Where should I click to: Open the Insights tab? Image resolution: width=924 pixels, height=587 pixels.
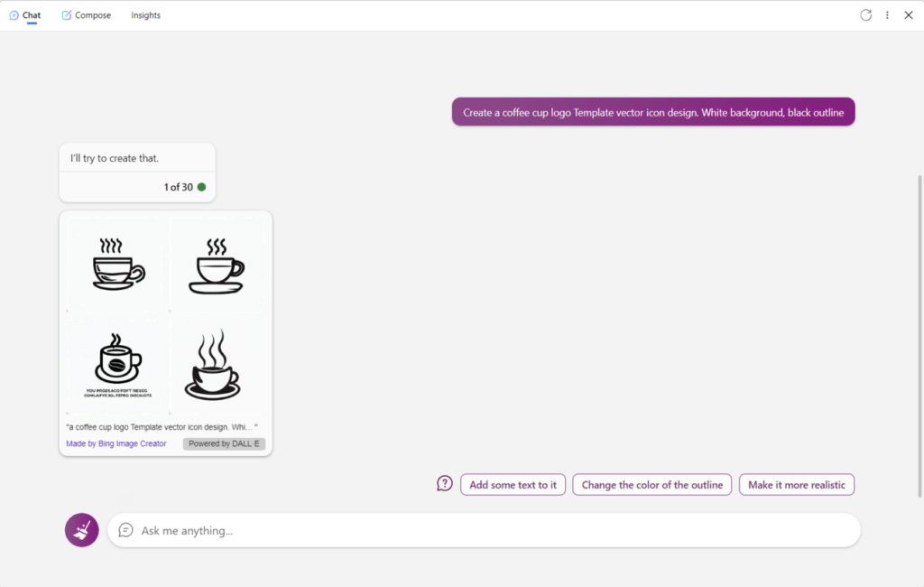(145, 15)
